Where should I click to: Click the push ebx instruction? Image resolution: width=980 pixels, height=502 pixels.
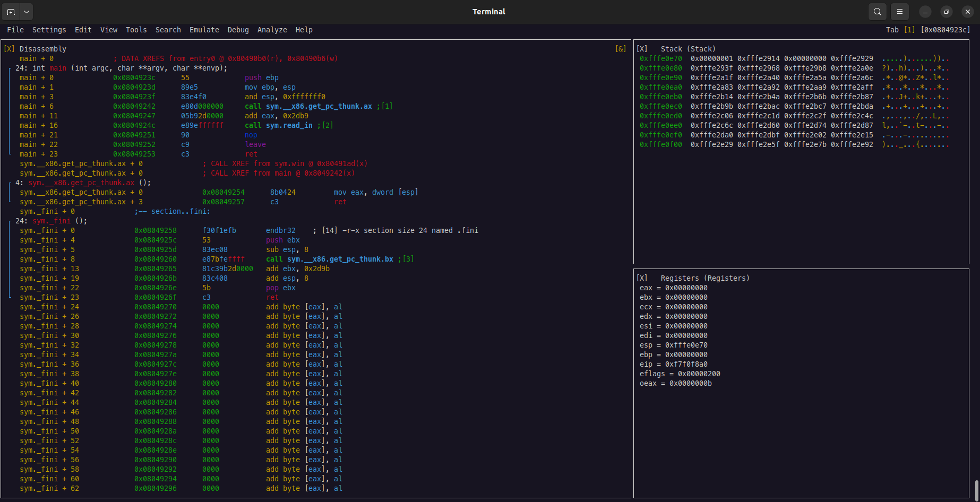click(x=283, y=240)
